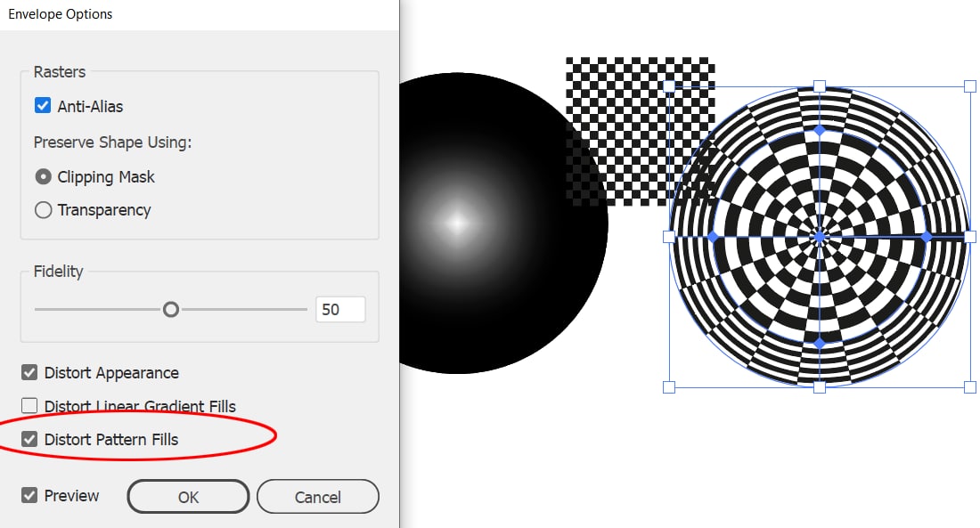The height and width of the screenshot is (528, 980).
Task: Click the Preserve Shape Using label
Action: [112, 142]
